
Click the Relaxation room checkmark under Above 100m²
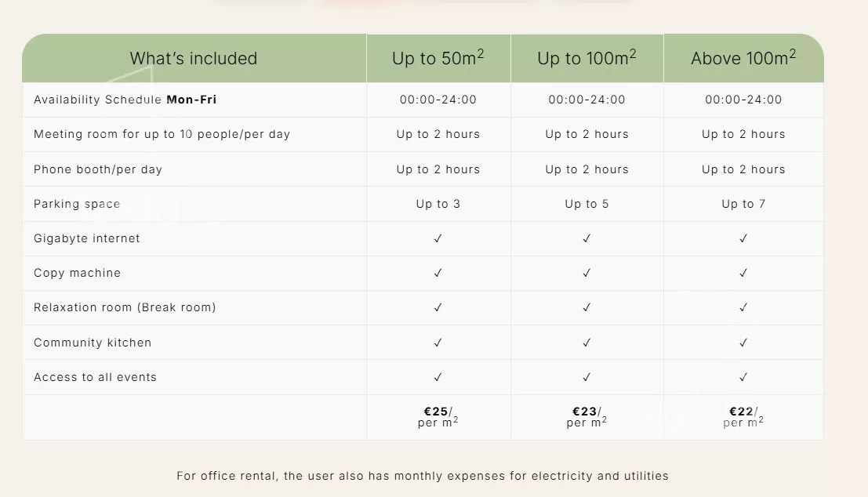tap(743, 307)
